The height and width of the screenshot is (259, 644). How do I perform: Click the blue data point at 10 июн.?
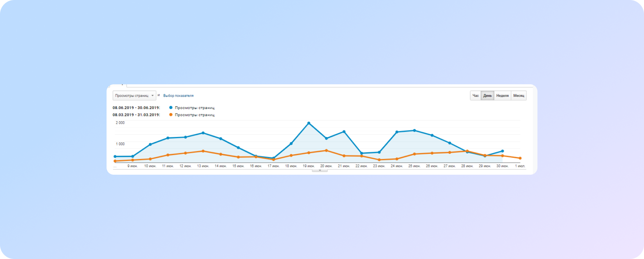150,144
